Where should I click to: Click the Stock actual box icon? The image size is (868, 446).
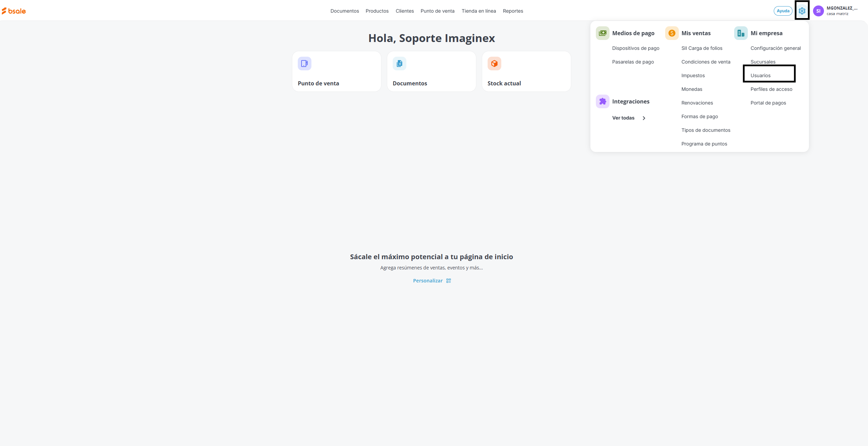pos(494,64)
